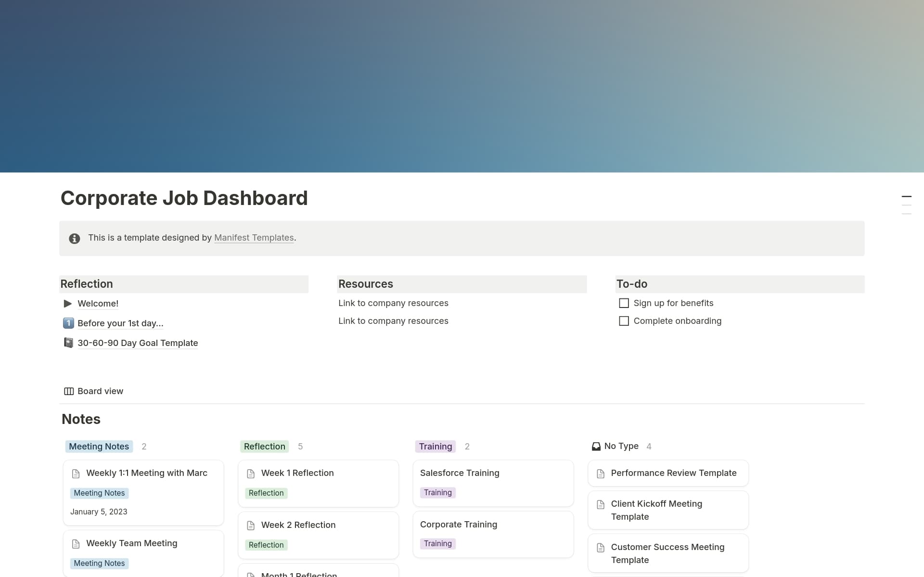Click the notebook icon beside 30-60-90 Day Goal
The width and height of the screenshot is (924, 577).
[x=68, y=343]
